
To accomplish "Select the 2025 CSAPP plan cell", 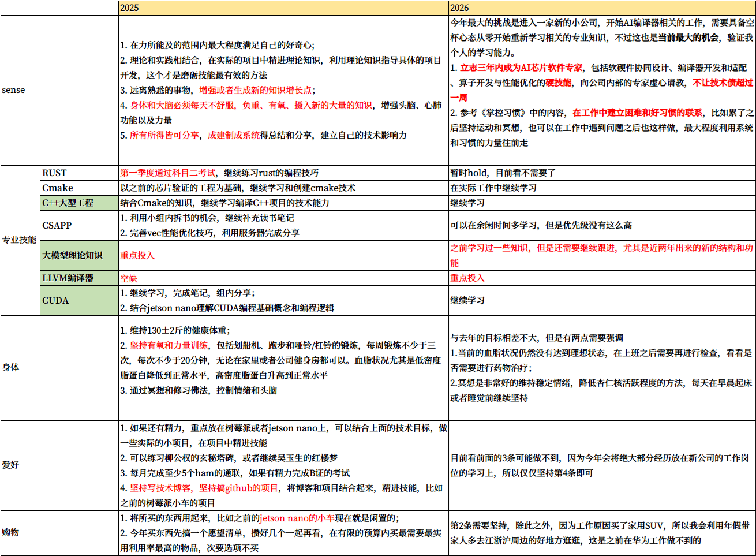I will [x=283, y=225].
